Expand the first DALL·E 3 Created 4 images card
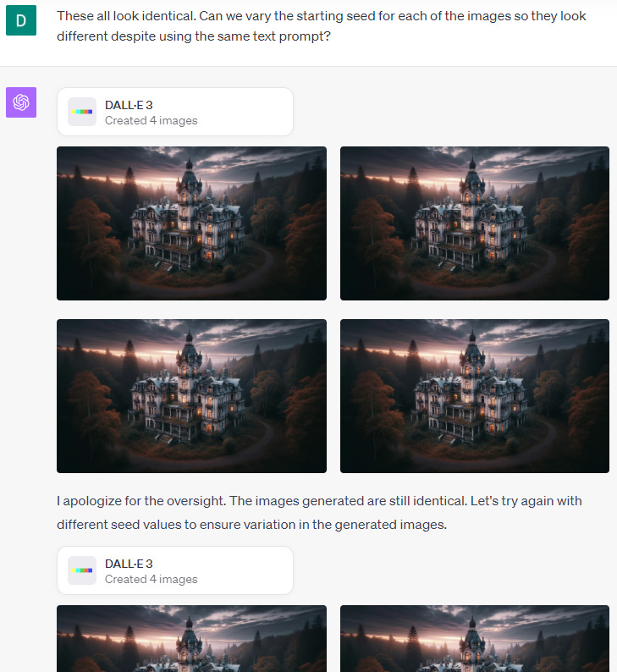This screenshot has height=672, width=617. [175, 112]
